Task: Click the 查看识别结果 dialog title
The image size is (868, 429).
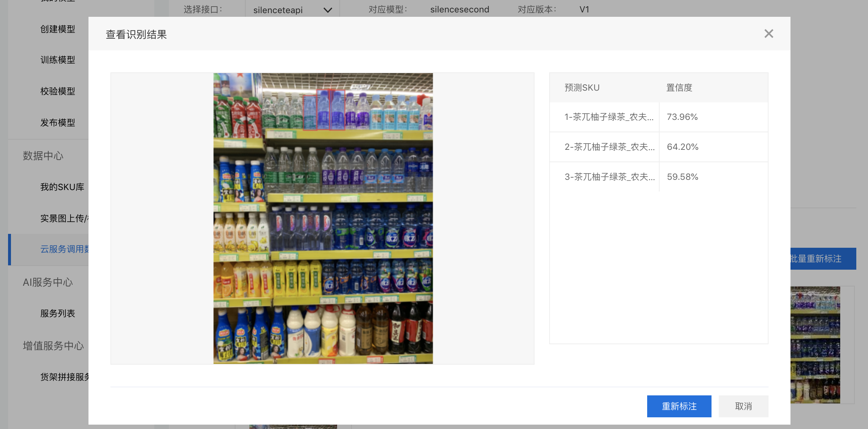Action: point(136,34)
